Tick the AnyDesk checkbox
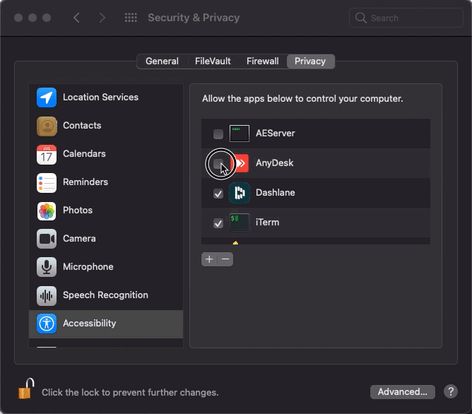 218,164
